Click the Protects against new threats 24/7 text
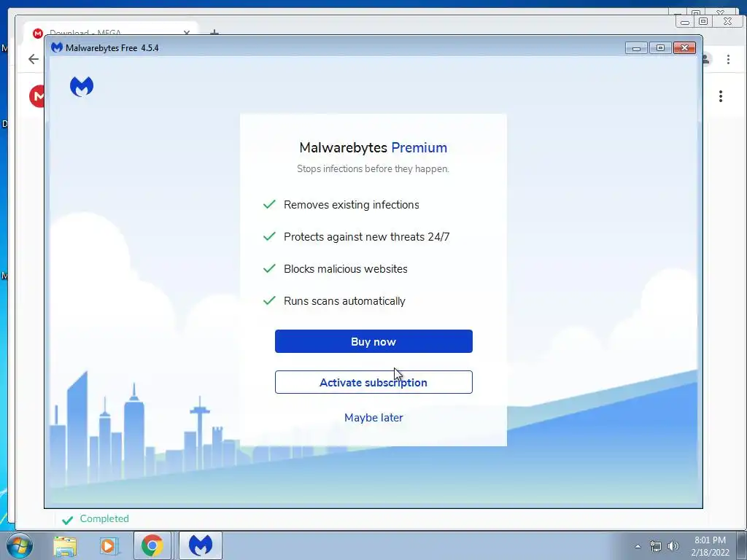The height and width of the screenshot is (560, 747). click(367, 237)
